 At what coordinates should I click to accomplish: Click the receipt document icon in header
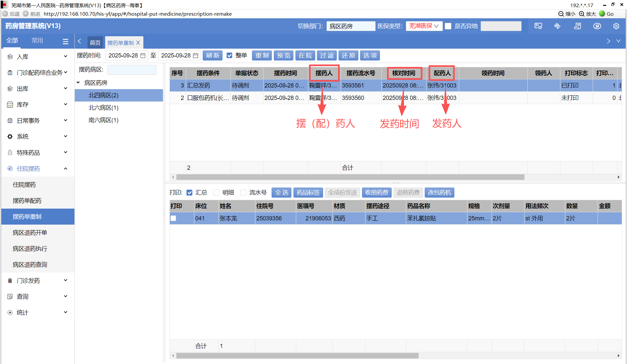coord(577,26)
